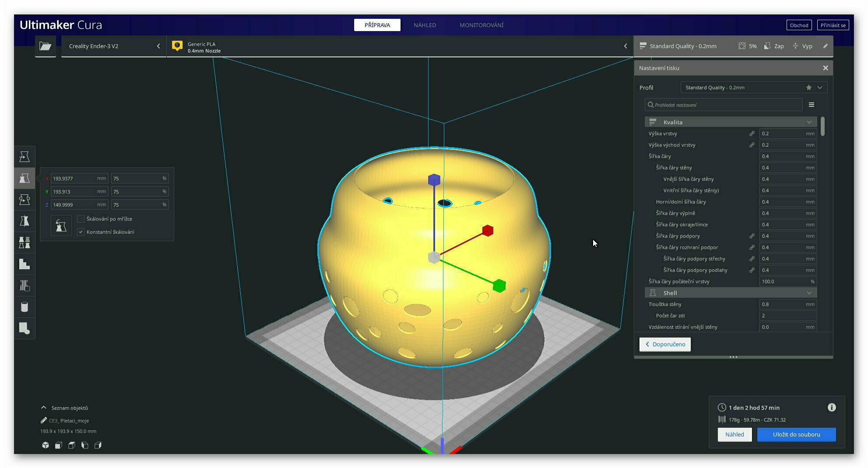Click the pencil edit icon in print settings bar
Viewport: 868px width, 468px height.
click(x=825, y=46)
